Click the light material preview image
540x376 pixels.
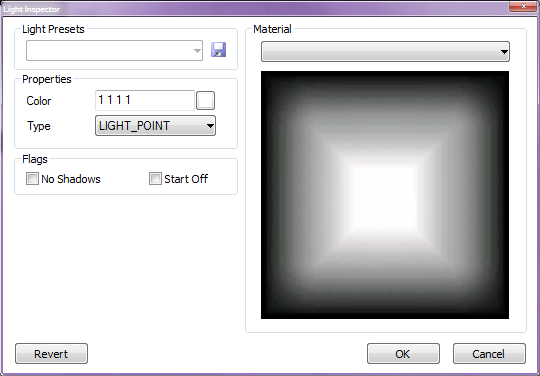(385, 195)
